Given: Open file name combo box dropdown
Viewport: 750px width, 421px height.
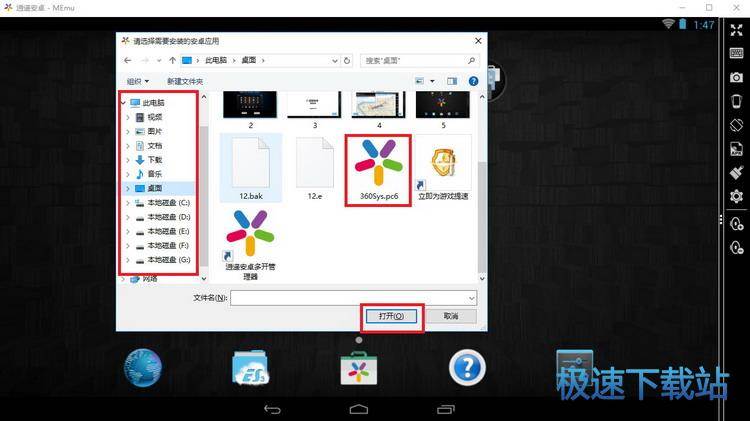Looking at the screenshot, I should tap(472, 298).
